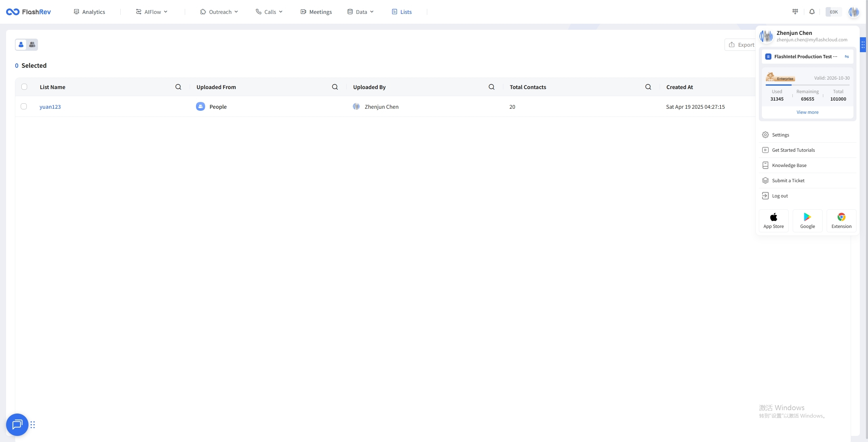The width and height of the screenshot is (868, 442).
Task: Click the FlashRev logo
Action: pos(28,12)
